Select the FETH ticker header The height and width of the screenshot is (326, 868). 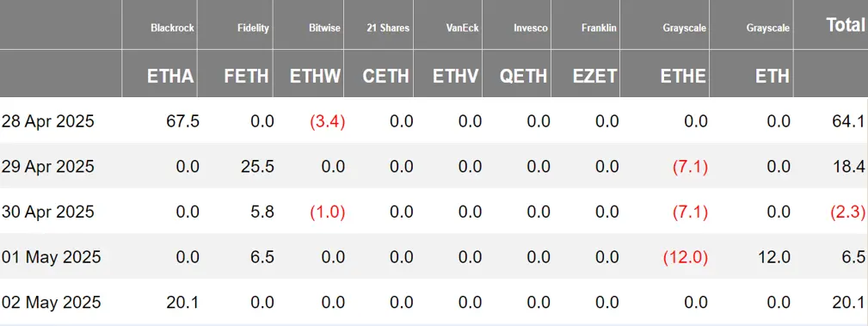tap(246, 76)
